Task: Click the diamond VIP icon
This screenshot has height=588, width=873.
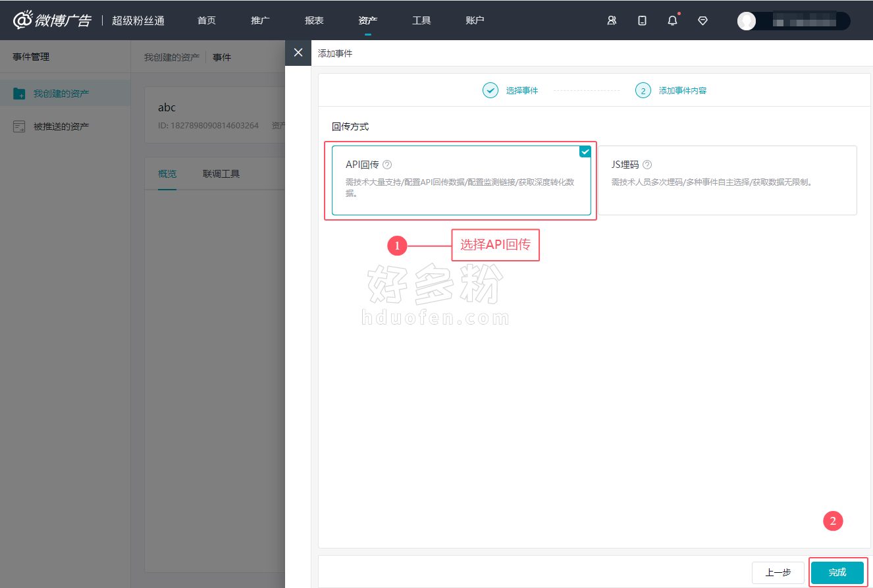Action: tap(702, 20)
